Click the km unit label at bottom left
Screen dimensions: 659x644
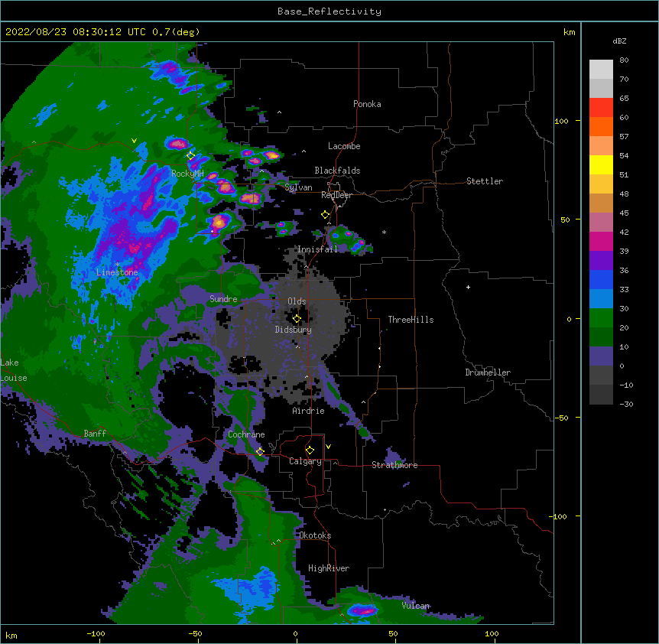click(11, 636)
